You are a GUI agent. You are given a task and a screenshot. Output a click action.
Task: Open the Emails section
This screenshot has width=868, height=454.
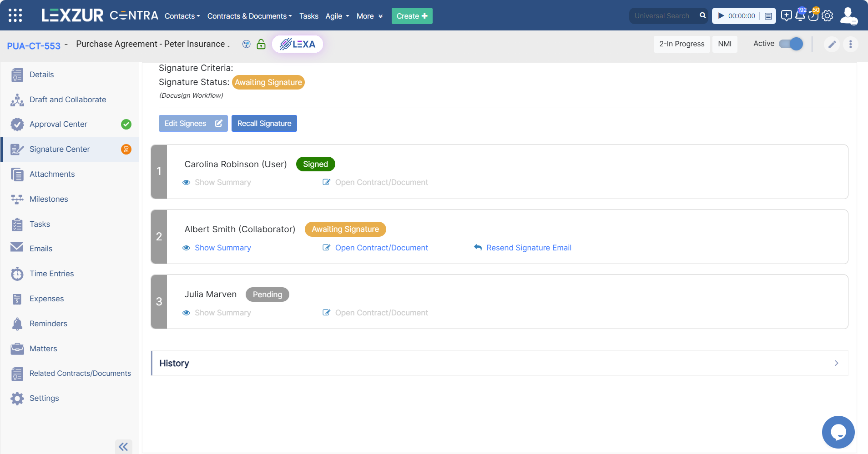41,248
